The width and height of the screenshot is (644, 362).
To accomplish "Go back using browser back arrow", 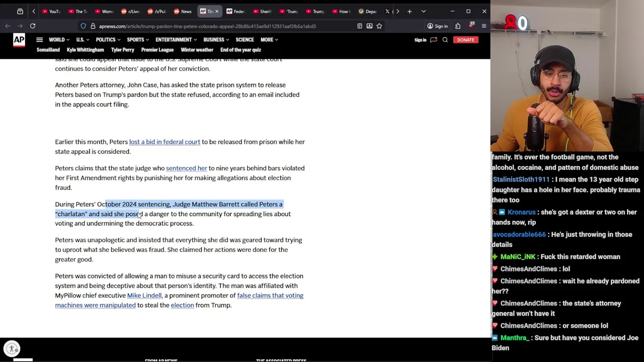I will point(8,26).
